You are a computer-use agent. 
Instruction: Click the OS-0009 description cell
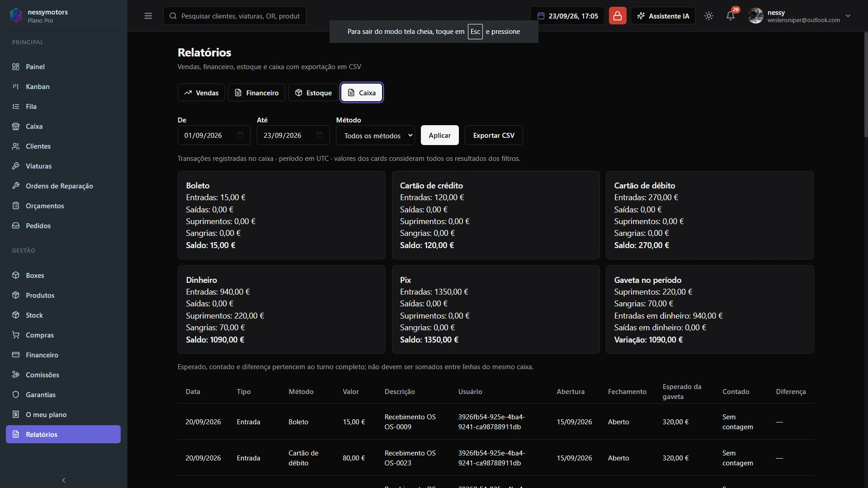(x=410, y=422)
